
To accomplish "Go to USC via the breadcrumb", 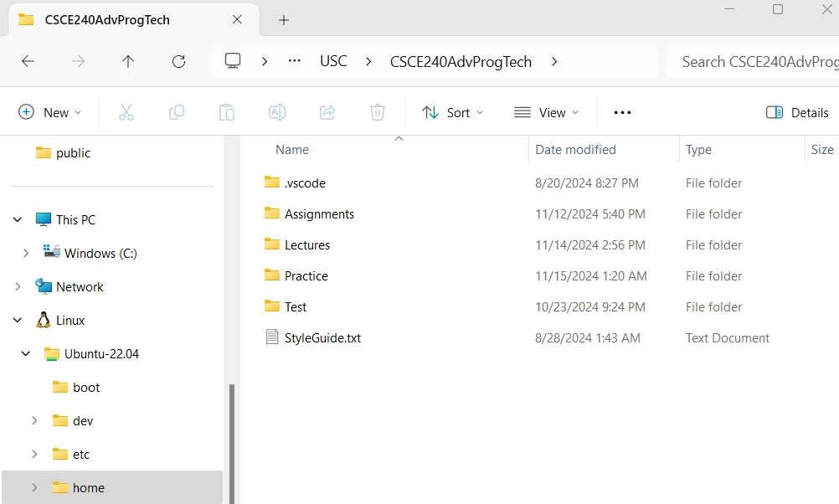I will pos(333,60).
